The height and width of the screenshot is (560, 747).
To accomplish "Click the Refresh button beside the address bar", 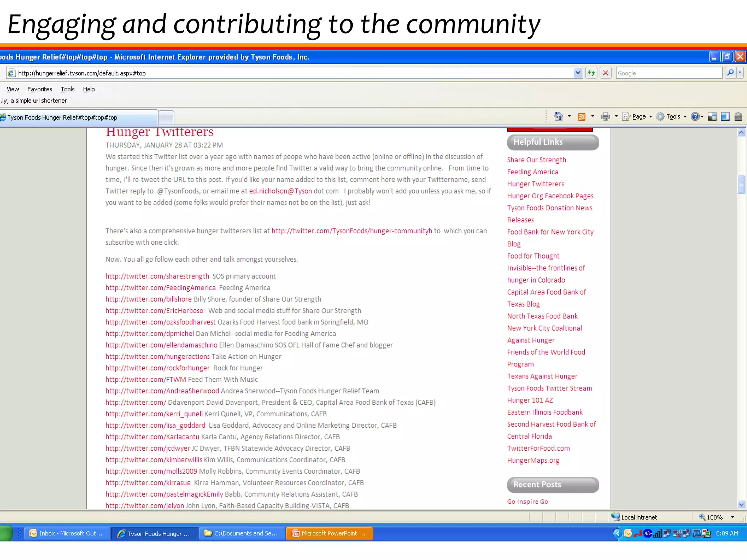I will point(591,73).
